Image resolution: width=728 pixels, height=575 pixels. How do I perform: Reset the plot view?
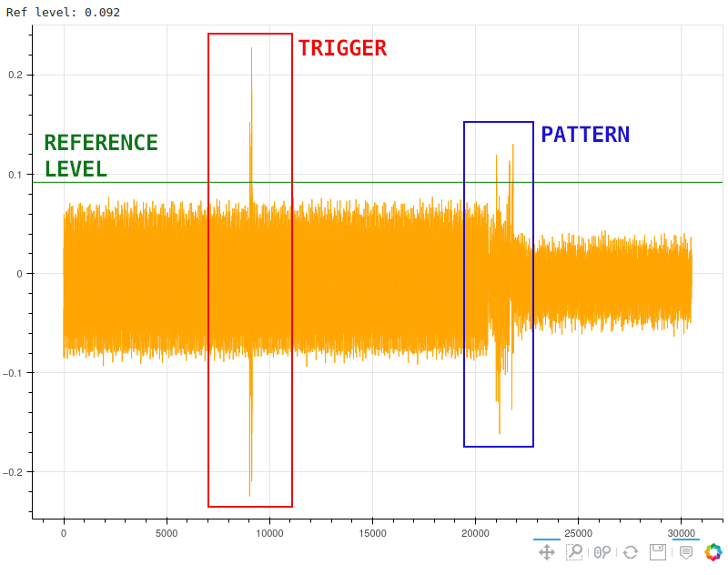[630, 552]
